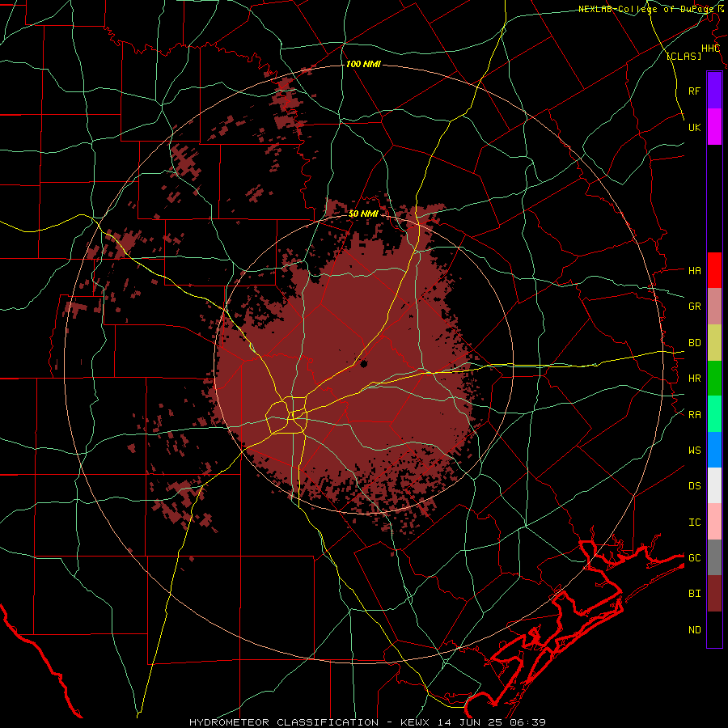Image resolution: width=728 pixels, height=728 pixels.
Task: Click the IC legend label
Action: [694, 523]
